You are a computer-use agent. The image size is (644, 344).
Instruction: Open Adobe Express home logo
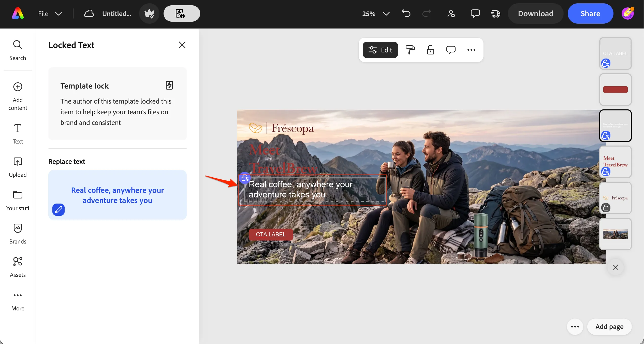pos(18,13)
